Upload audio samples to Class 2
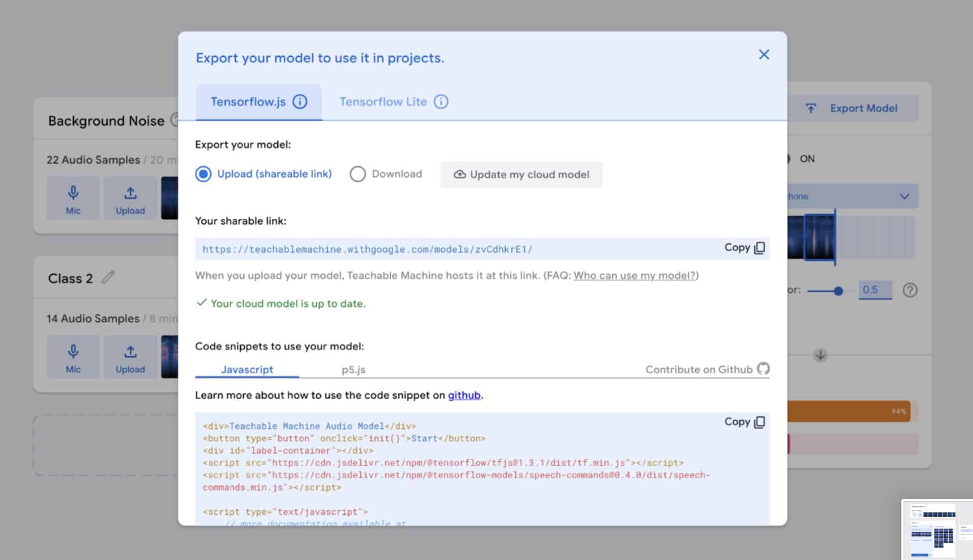Image resolution: width=973 pixels, height=560 pixels. coord(130,356)
